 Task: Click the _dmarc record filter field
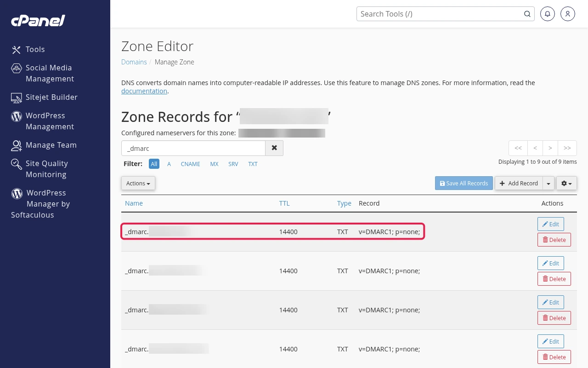point(193,148)
